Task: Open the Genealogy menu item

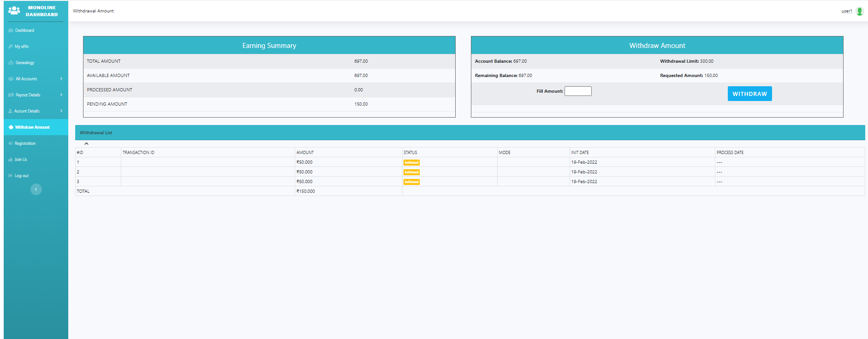Action: click(x=25, y=63)
